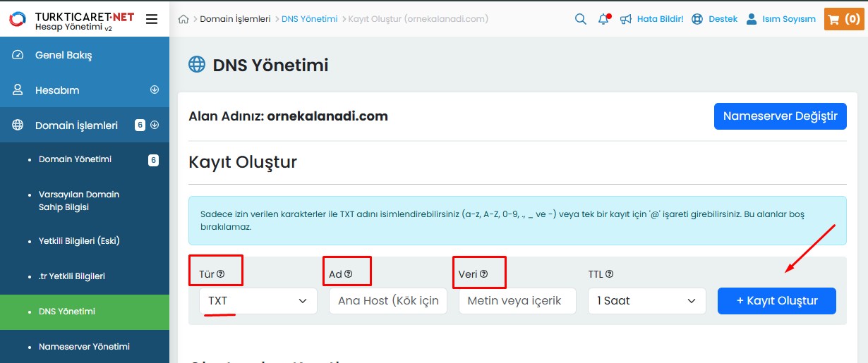Open the TTL 1 Saat dropdown
The image size is (868, 363).
pyautogui.click(x=646, y=301)
